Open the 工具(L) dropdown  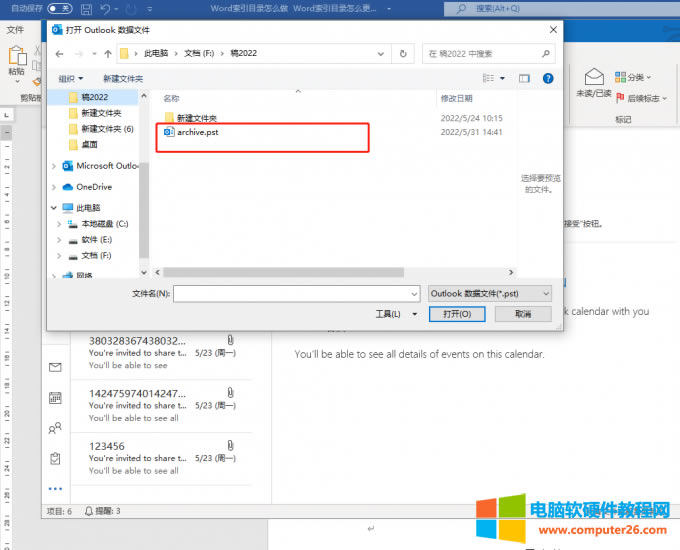[396, 314]
